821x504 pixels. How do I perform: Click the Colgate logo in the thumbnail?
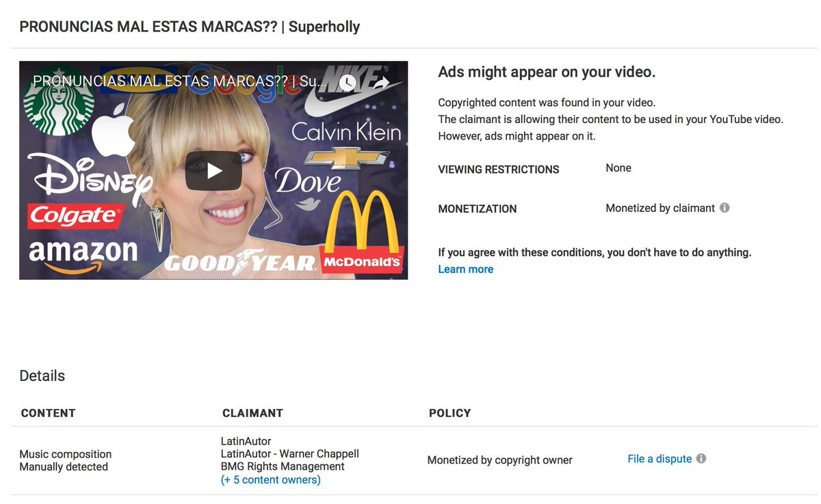click(75, 216)
